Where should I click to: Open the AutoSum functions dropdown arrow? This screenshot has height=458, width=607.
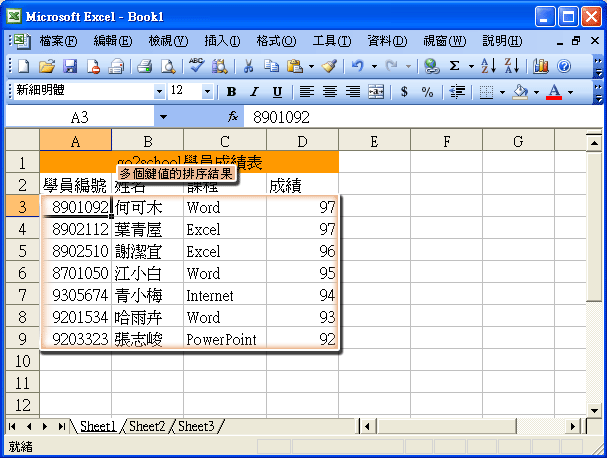[471, 67]
